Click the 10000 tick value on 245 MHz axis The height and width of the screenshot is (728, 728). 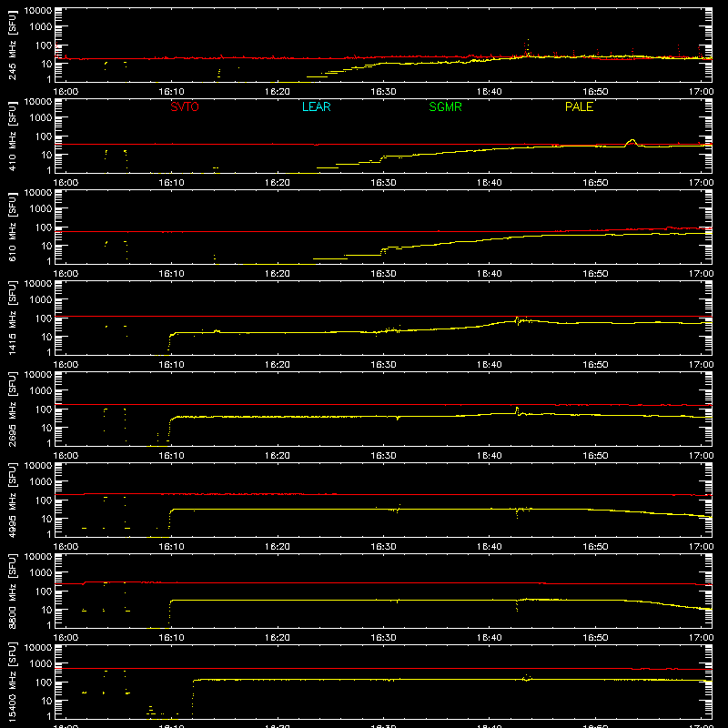[x=38, y=11]
